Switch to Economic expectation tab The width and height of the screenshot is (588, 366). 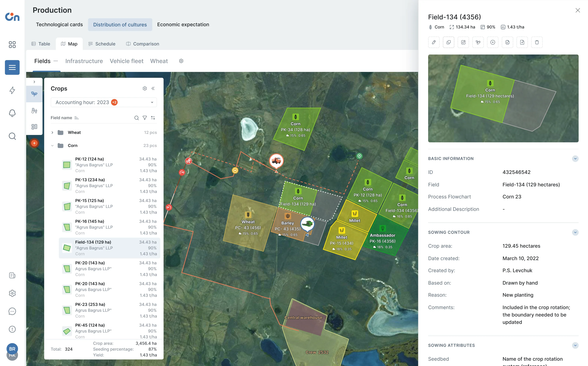(183, 25)
